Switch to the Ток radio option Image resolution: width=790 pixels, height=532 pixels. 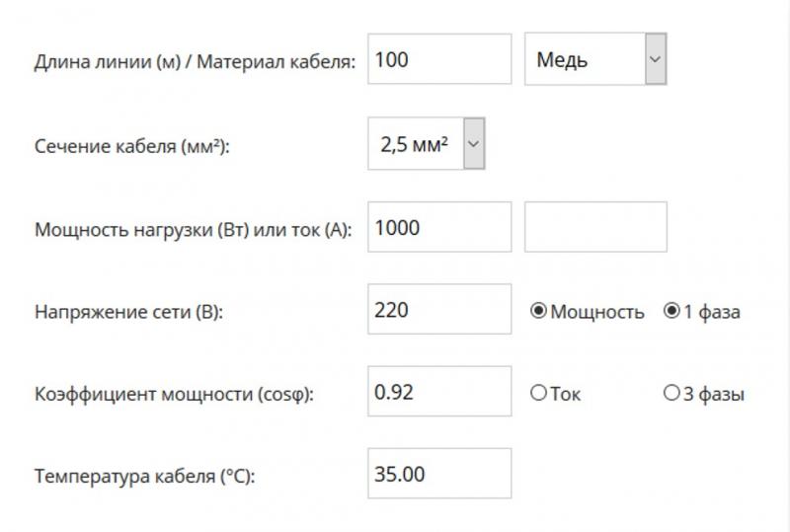click(539, 394)
